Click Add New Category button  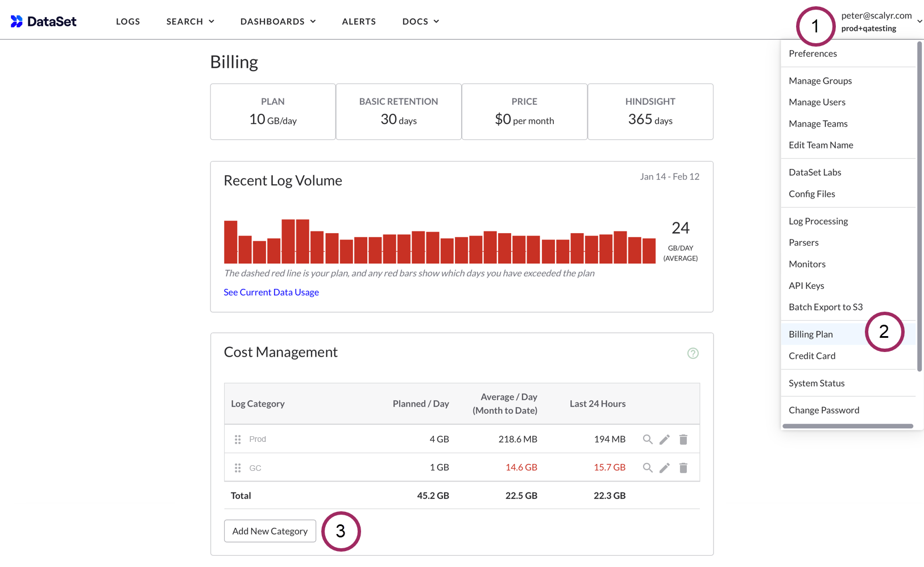tap(270, 531)
